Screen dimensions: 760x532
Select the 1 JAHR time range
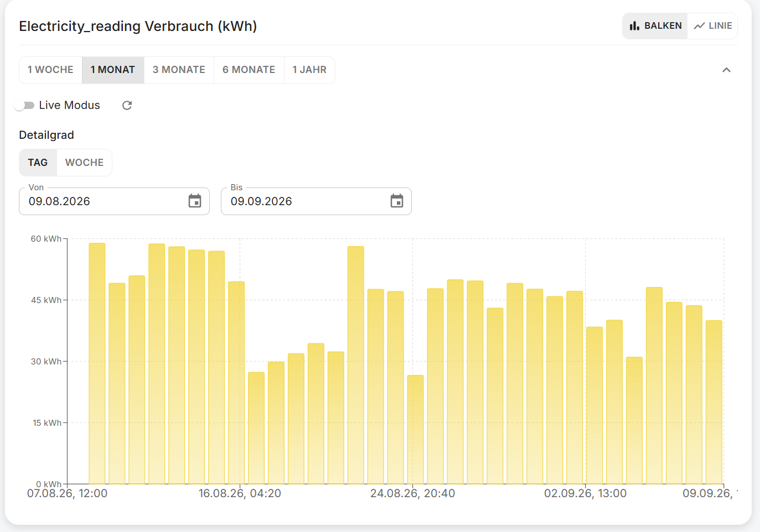click(309, 70)
